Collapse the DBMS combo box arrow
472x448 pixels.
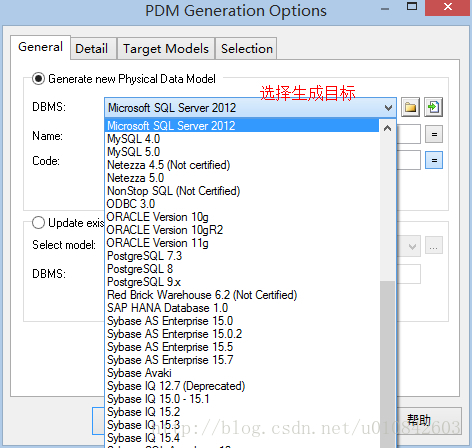coord(388,108)
